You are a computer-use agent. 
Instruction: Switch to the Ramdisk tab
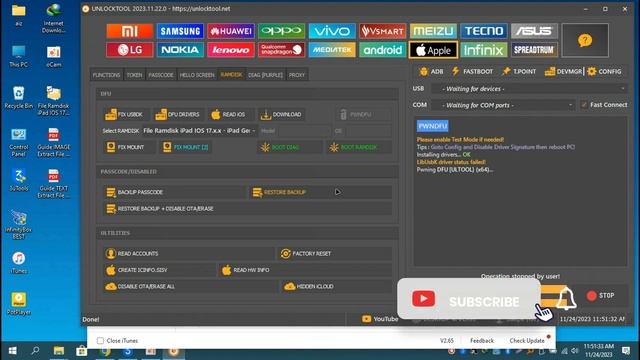[231, 75]
